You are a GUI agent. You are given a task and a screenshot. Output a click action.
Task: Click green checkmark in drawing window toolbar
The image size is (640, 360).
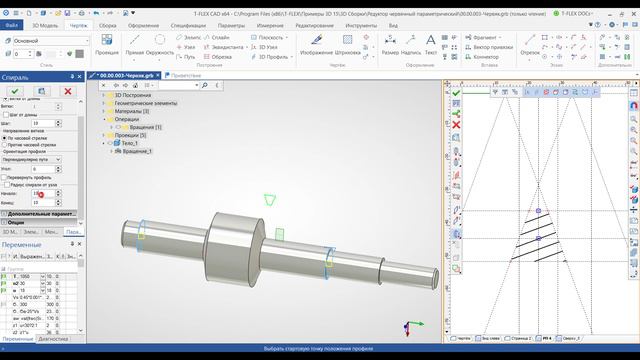click(x=456, y=93)
